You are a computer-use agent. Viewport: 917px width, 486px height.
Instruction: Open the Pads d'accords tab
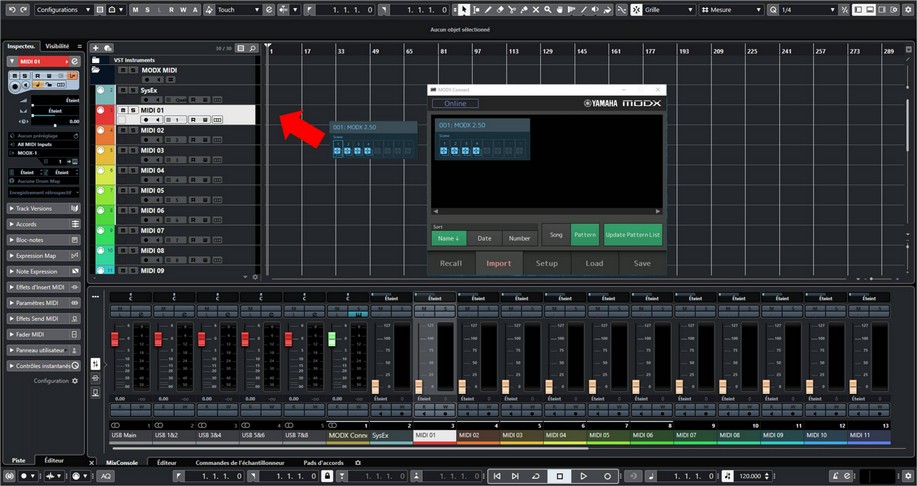pos(325,463)
